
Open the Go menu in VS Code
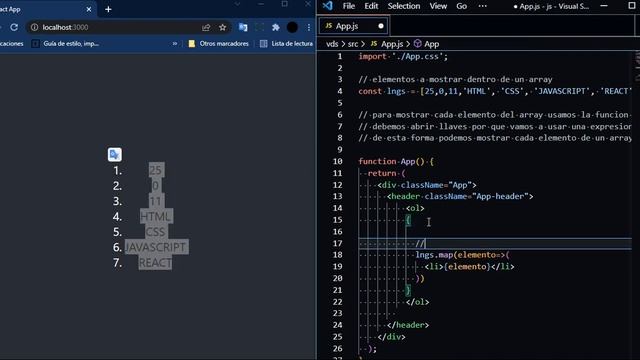pyautogui.click(x=461, y=6)
